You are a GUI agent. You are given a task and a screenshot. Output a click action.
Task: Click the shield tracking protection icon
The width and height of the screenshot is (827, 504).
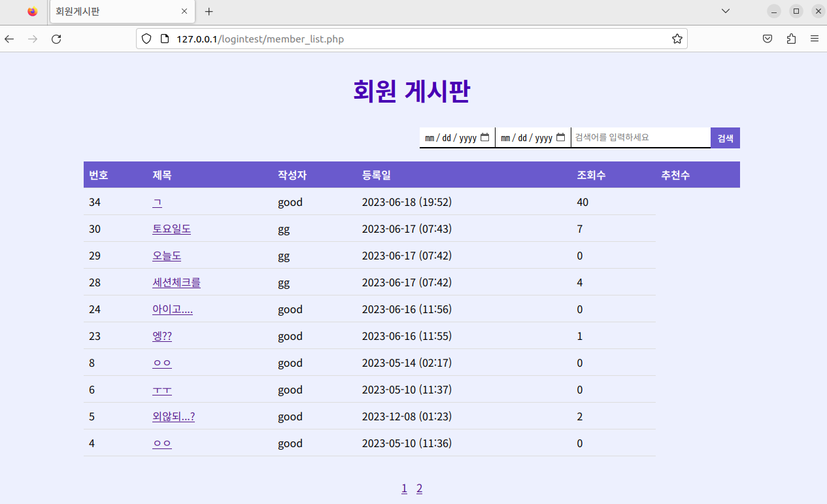point(146,39)
